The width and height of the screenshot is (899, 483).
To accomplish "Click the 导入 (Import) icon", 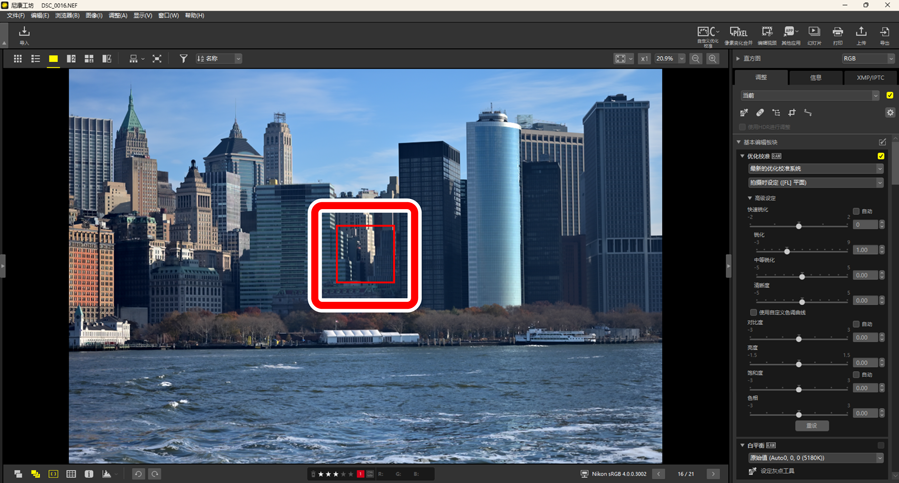I will pyautogui.click(x=24, y=34).
